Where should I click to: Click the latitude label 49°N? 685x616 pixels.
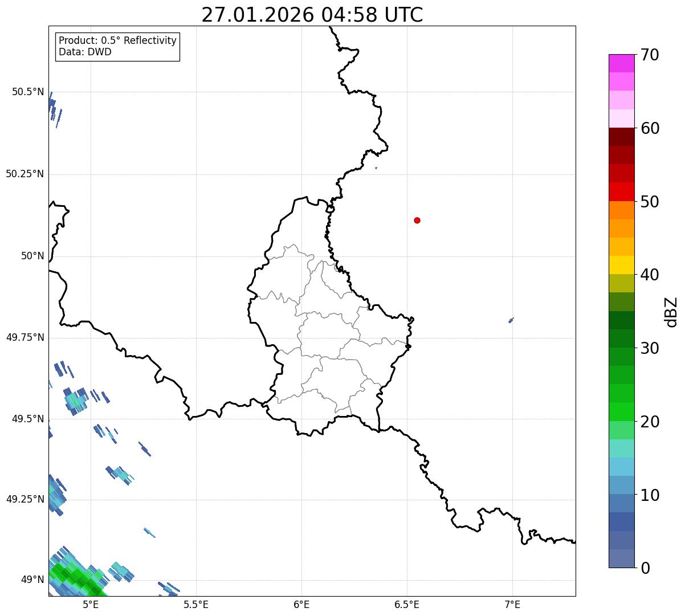point(32,580)
